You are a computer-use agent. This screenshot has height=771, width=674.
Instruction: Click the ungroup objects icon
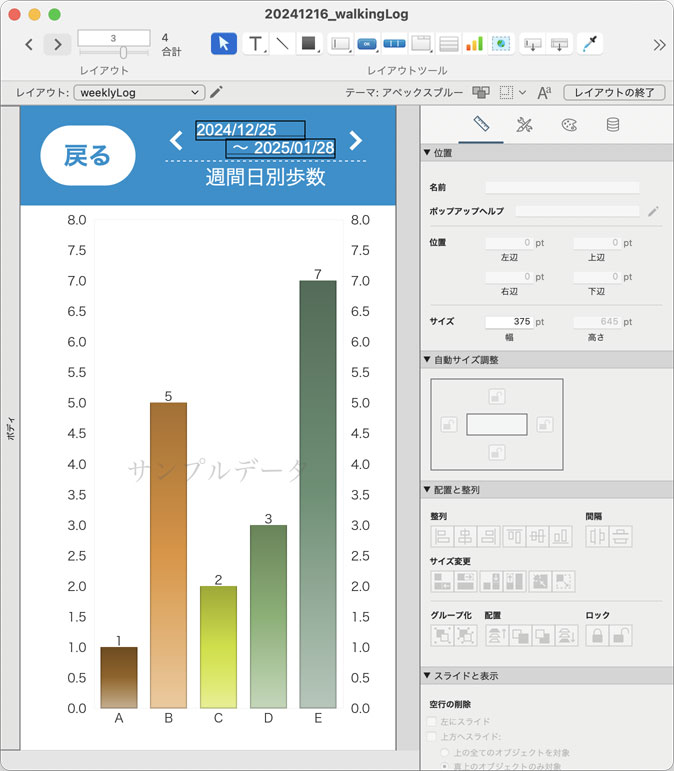[465, 635]
